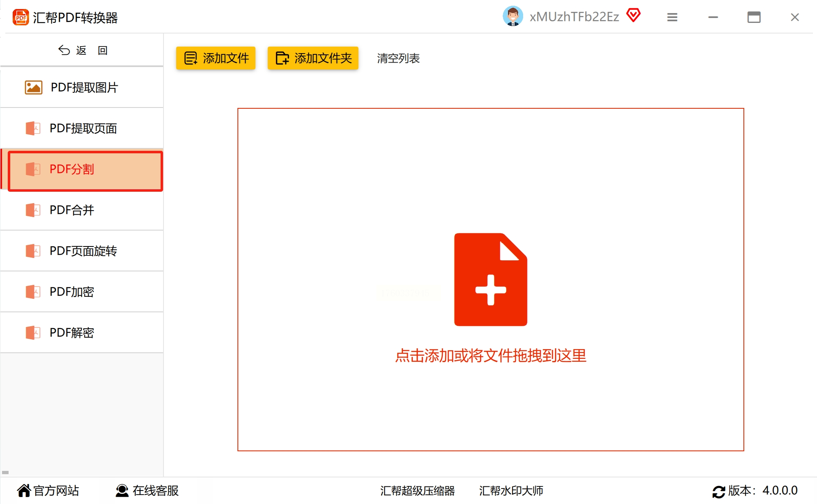This screenshot has width=817, height=504.
Task: Go back using the 返回 button
Action: [82, 50]
